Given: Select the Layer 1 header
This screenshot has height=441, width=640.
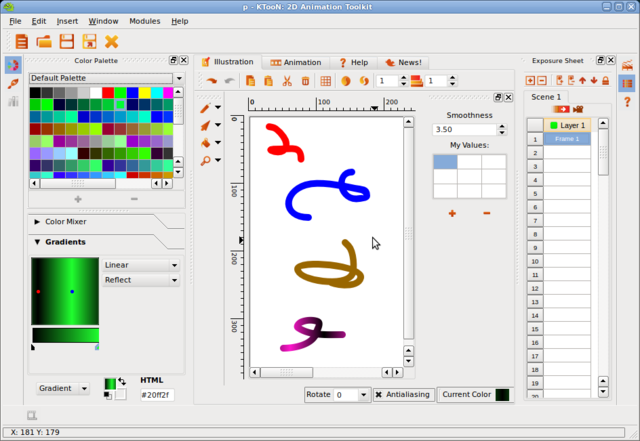Looking at the screenshot, I should coord(567,125).
